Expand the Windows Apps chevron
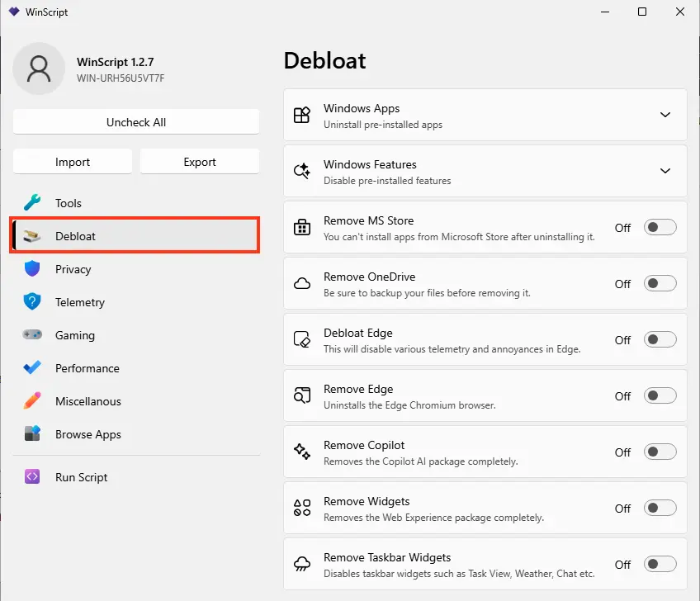700x601 pixels. (x=665, y=115)
